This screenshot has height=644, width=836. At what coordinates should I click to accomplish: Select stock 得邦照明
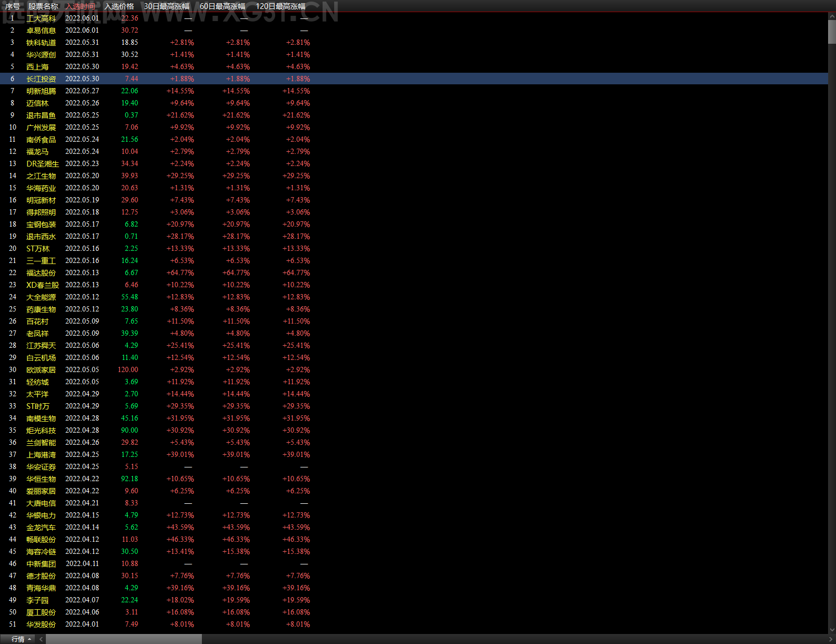[41, 212]
